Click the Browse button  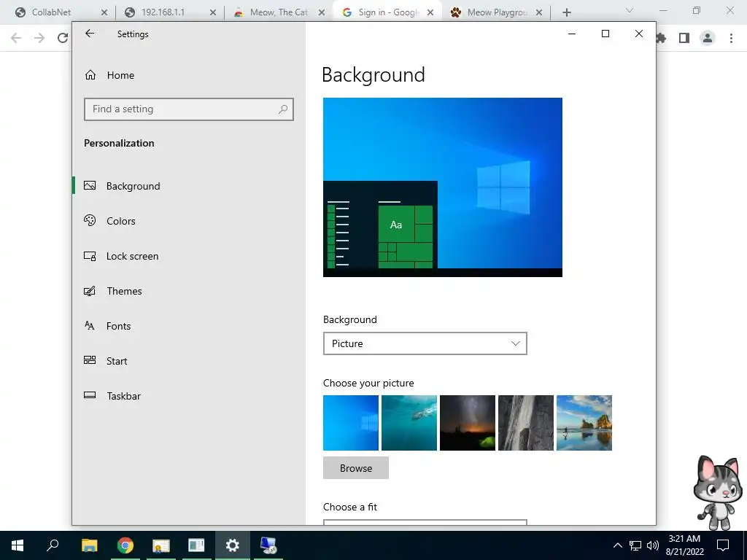[x=356, y=468]
